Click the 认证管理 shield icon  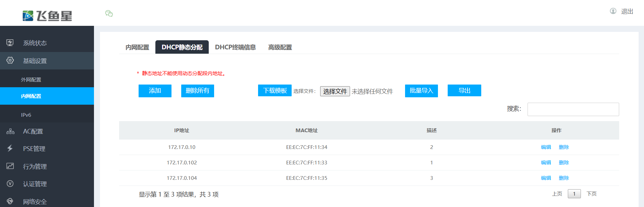coord(10,184)
